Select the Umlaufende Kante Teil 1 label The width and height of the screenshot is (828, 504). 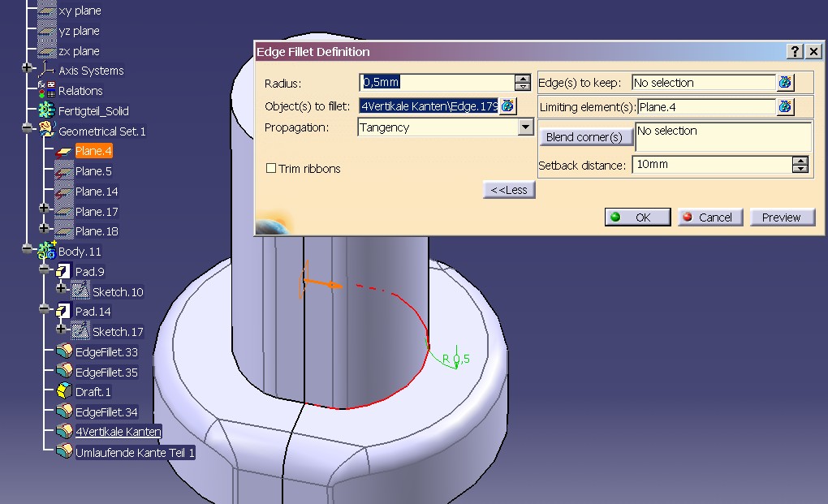(x=136, y=453)
